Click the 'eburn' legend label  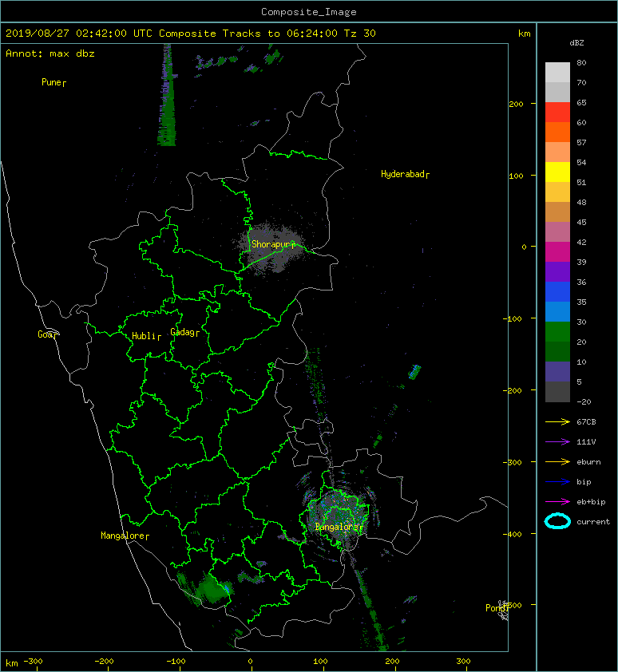coord(588,462)
